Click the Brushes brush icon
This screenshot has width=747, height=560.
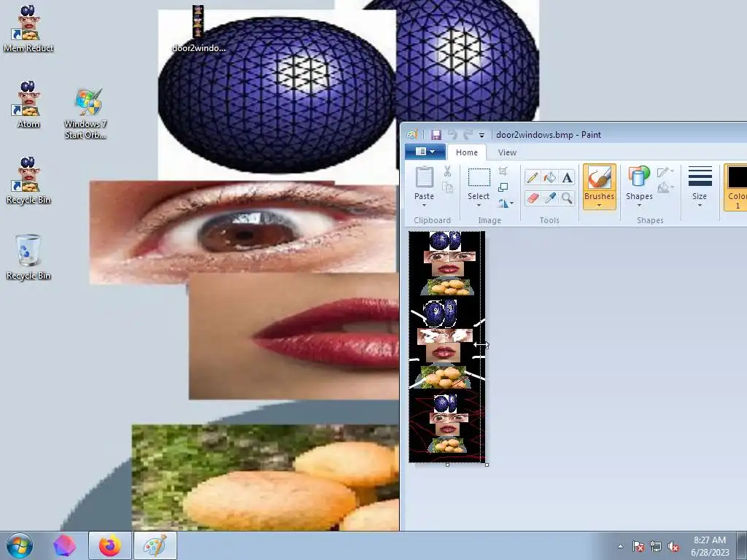point(600,178)
